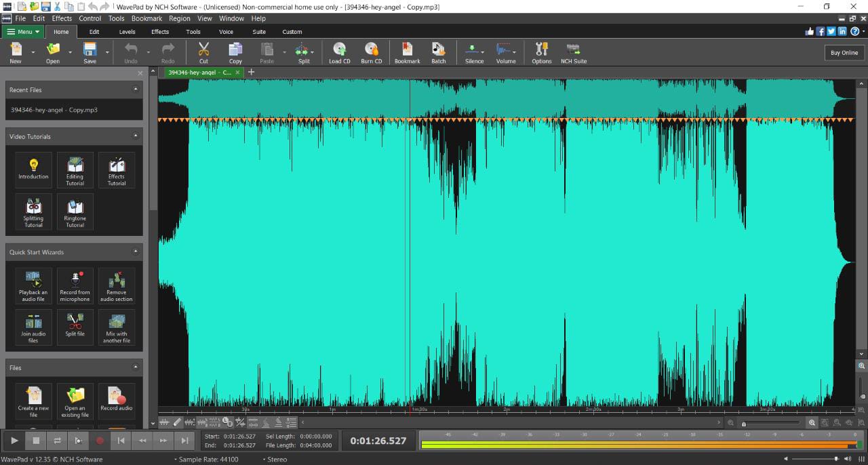This screenshot has width=868, height=465.
Task: Open the Batch converter tool
Action: point(439,49)
